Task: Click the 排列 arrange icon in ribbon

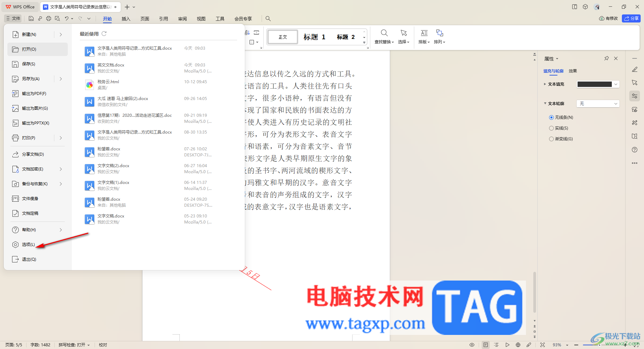Action: click(439, 33)
